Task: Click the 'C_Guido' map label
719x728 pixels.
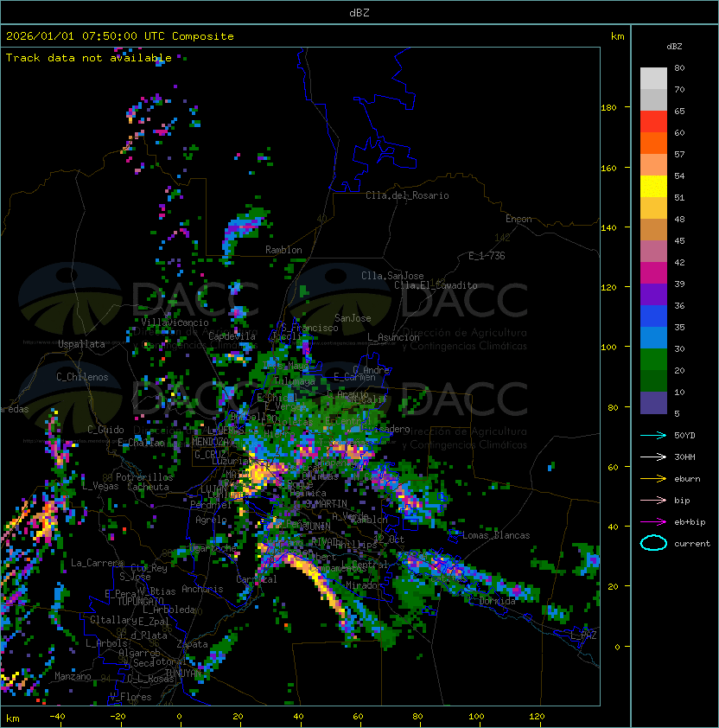Action: tap(105, 430)
